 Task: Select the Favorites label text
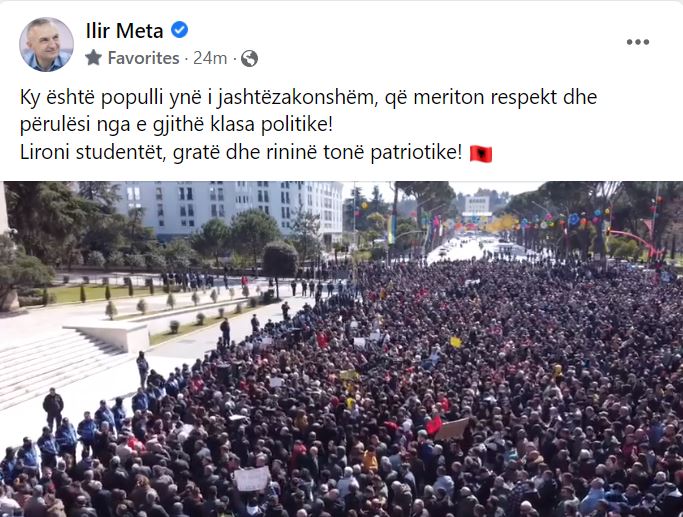143,58
